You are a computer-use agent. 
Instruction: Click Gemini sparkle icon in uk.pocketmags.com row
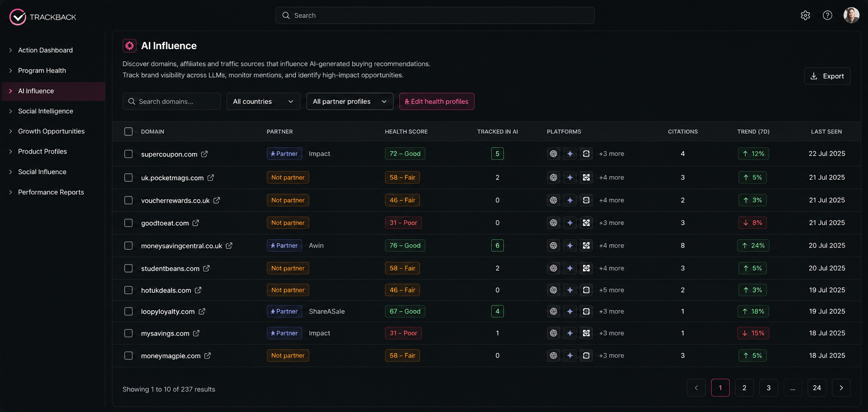click(570, 177)
